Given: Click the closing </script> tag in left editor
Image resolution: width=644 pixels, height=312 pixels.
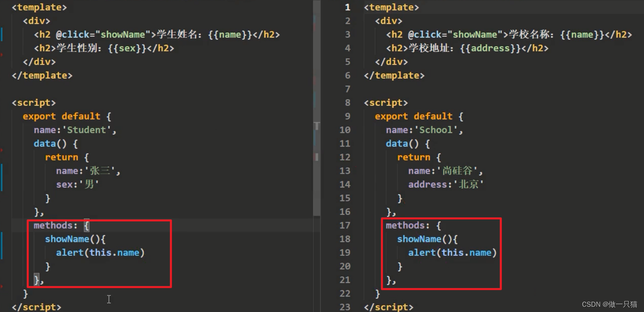Looking at the screenshot, I should [x=36, y=307].
